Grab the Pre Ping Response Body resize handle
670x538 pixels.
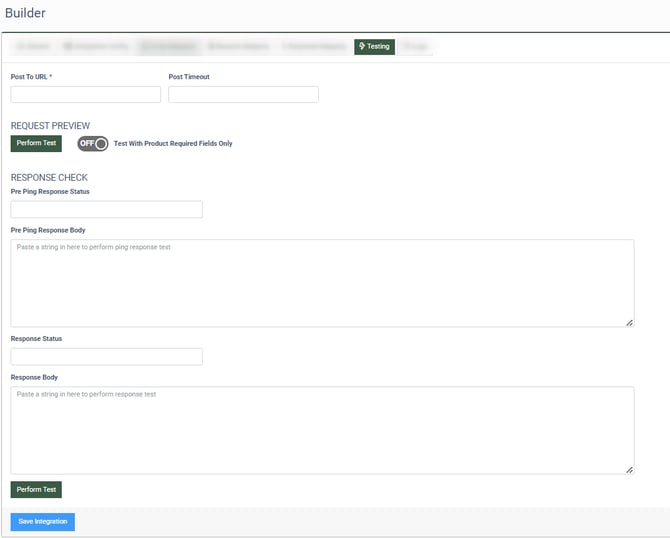(629, 322)
